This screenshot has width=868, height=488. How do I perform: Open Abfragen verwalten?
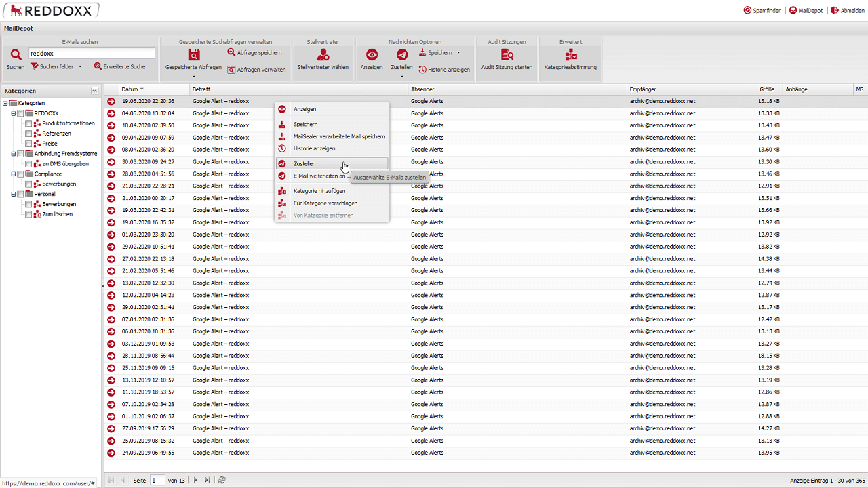click(x=256, y=69)
